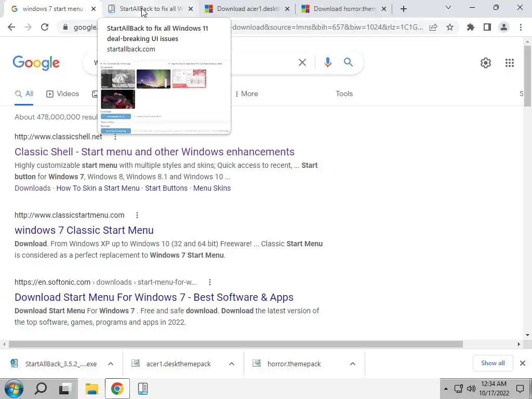Open the tab search chevron
The image size is (532, 399).
coord(448,7)
